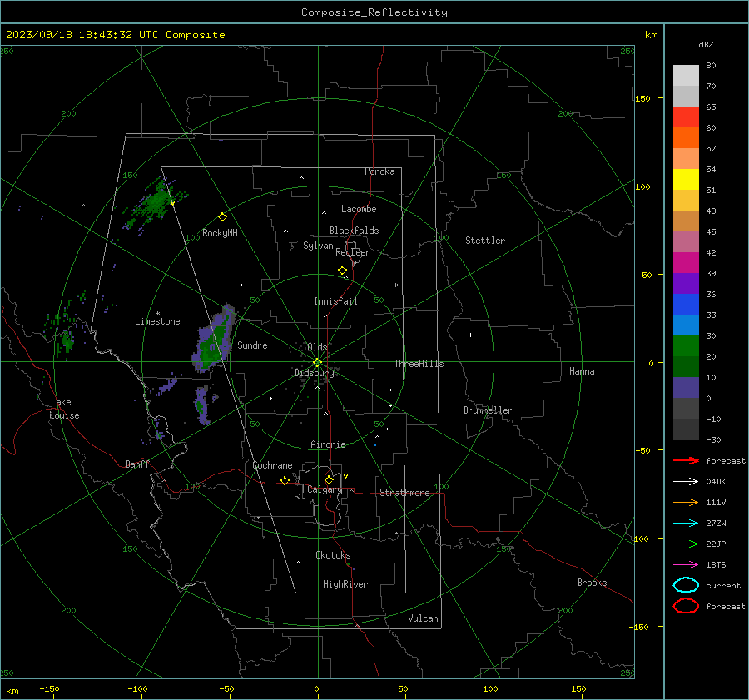Click the Blackfalds label
Screen dimensions: 749x700
[354, 231]
